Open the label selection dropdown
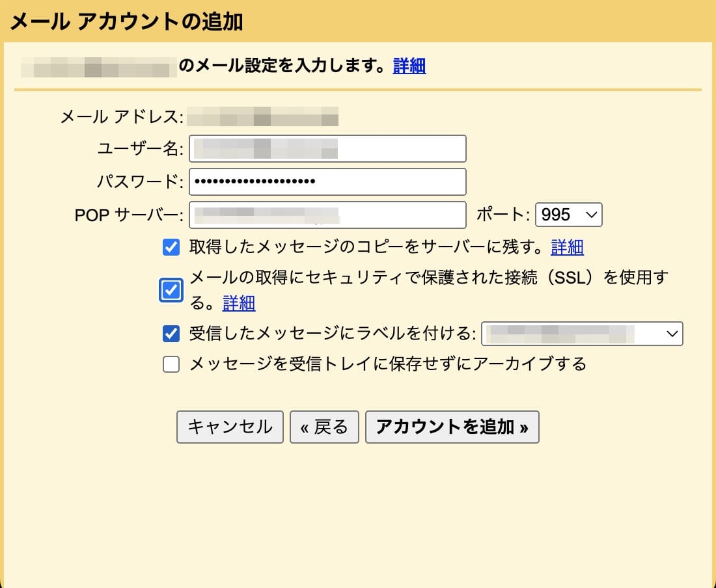Viewport: 716px width, 588px height. [x=583, y=334]
